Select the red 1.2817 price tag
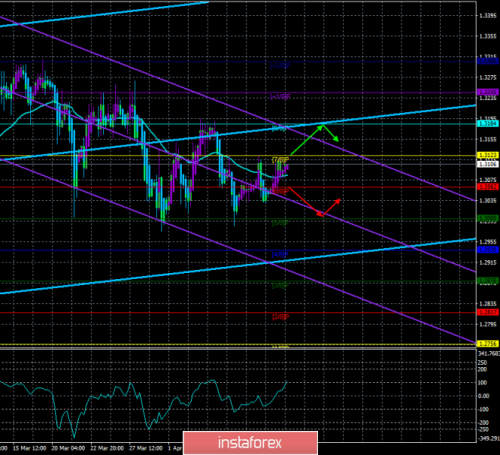Screen dimensions: 500x455 (x=488, y=312)
